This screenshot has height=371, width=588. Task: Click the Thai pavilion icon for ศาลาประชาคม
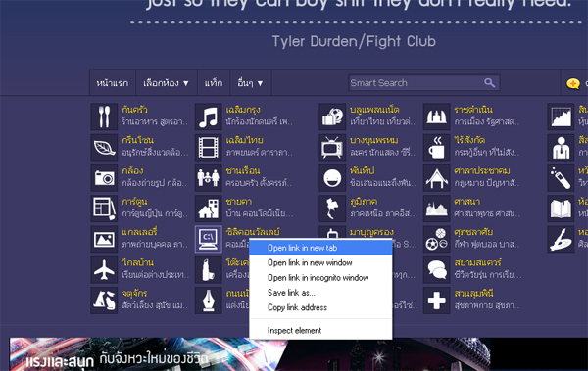coord(436,178)
